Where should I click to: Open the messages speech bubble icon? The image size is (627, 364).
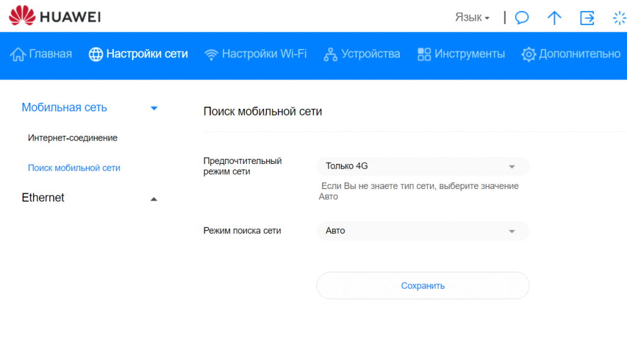(x=522, y=18)
